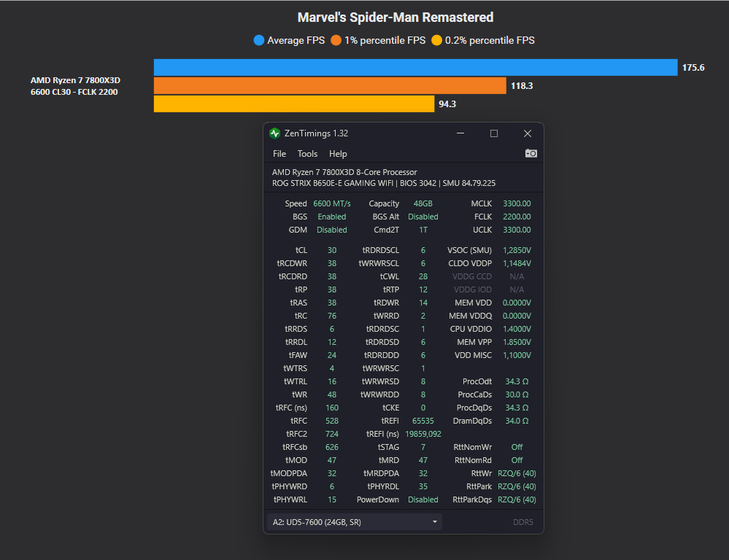Click the tSTAG value 7
Viewport: 729px width, 560px height.
(x=423, y=447)
